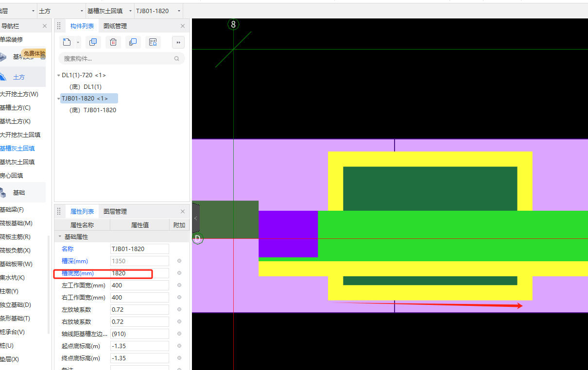This screenshot has height=370, width=588.
Task: Switch to the 构件列表 tab
Action: 82,26
